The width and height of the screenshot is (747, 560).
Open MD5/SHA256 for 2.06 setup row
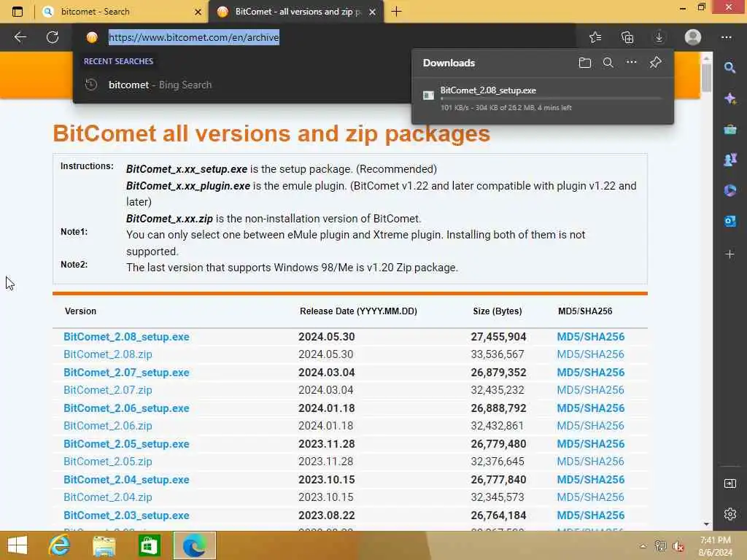[591, 408]
